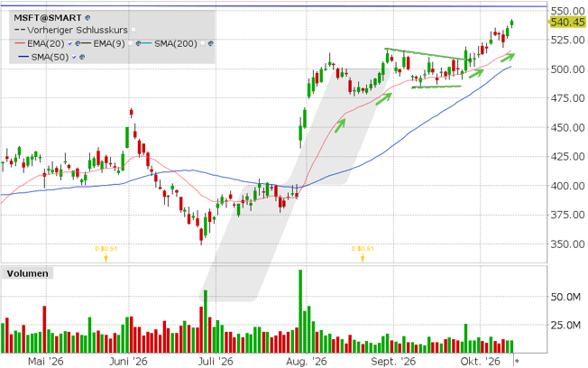Click the Juni '26 axis label

pyautogui.click(x=128, y=362)
